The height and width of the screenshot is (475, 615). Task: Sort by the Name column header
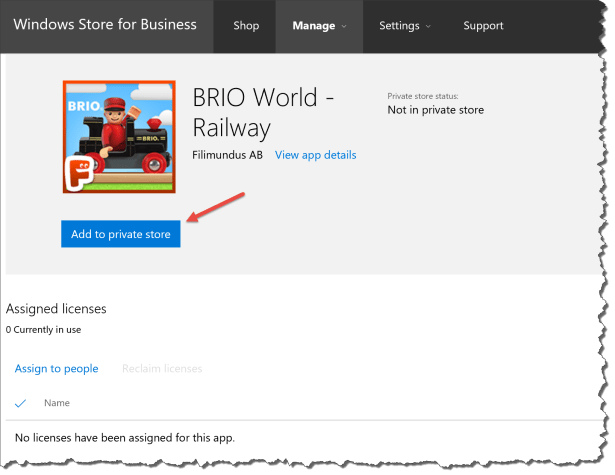[x=57, y=403]
